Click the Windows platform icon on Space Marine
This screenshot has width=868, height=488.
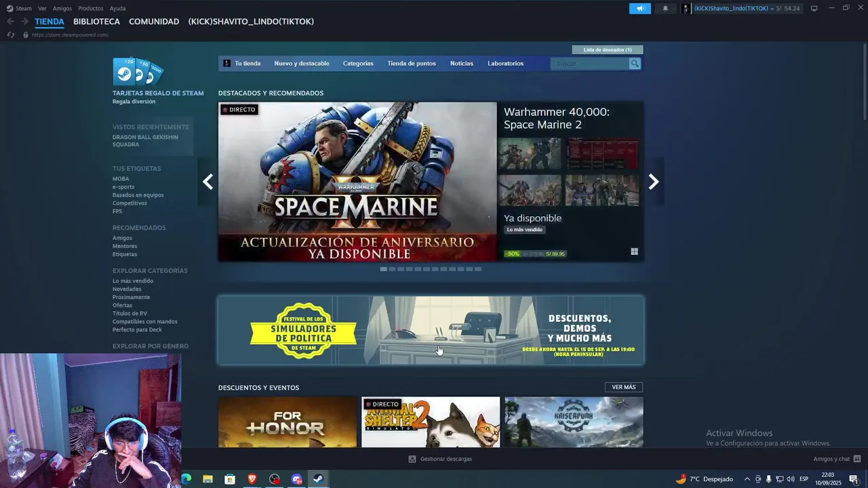[x=634, y=251]
